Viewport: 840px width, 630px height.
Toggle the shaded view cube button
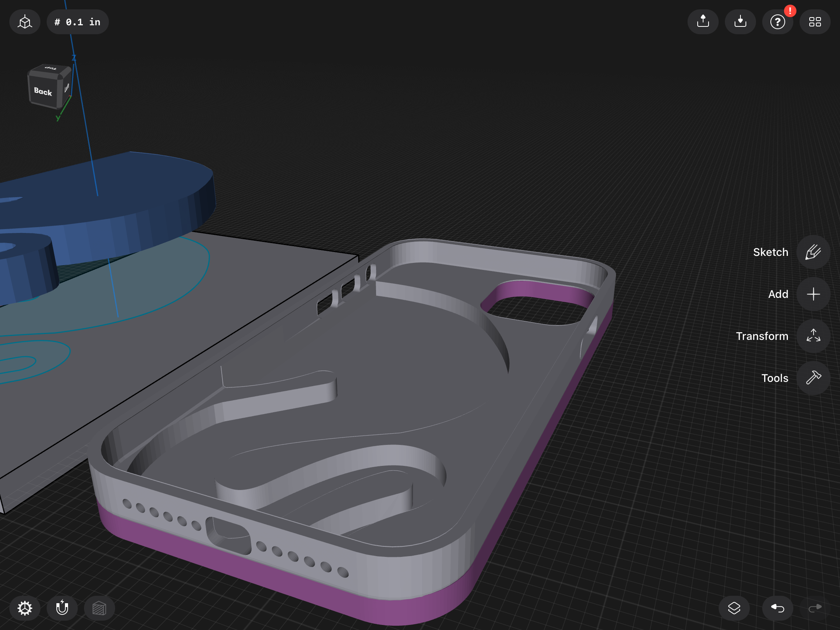click(x=99, y=608)
